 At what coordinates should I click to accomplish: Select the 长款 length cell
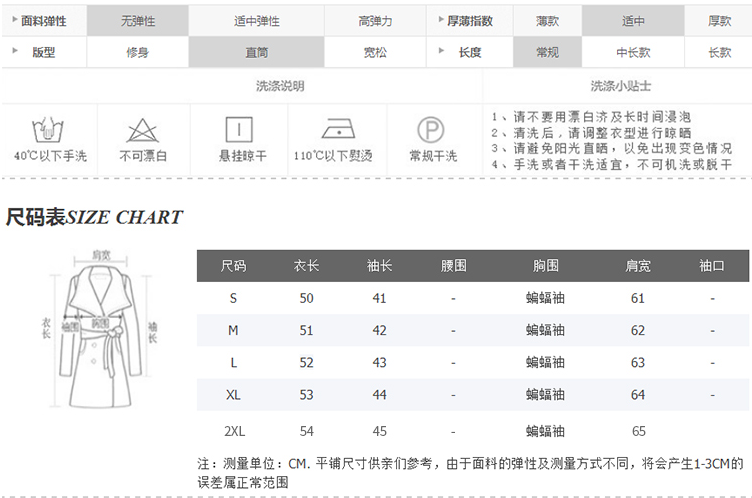point(719,52)
